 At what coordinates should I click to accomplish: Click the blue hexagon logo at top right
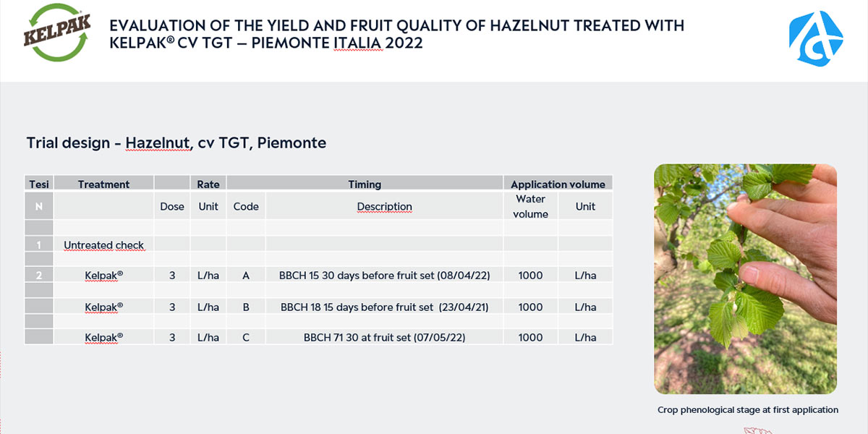click(815, 37)
